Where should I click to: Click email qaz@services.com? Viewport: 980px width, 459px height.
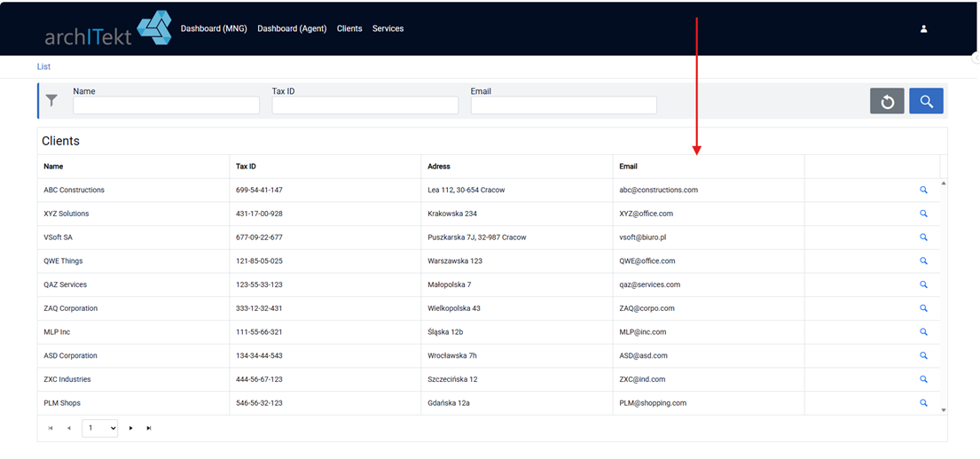point(650,284)
